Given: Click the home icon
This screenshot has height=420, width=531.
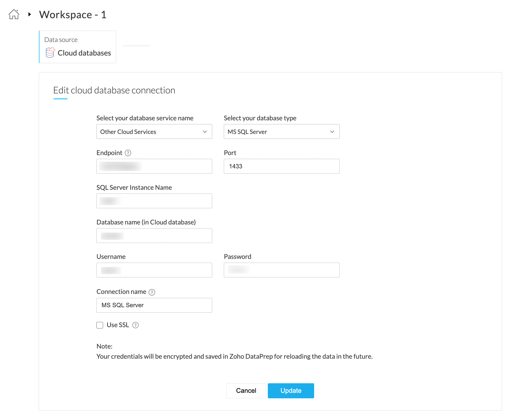Looking at the screenshot, I should pyautogui.click(x=14, y=14).
